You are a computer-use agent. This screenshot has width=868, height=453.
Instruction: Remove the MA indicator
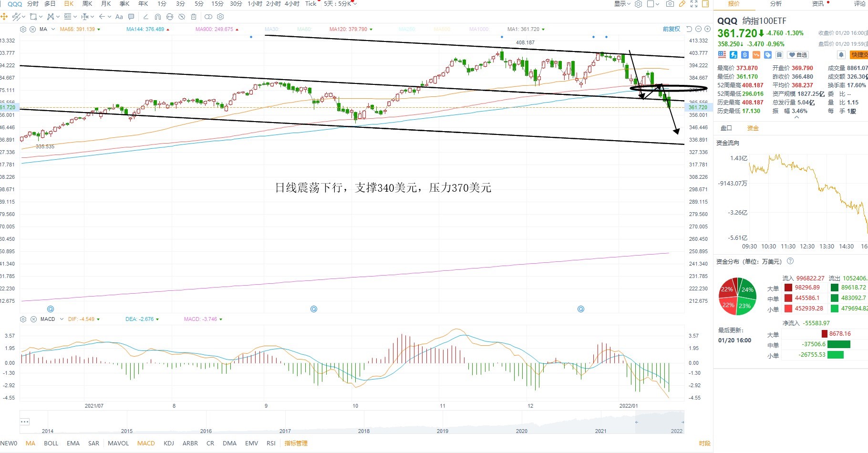coord(32,29)
